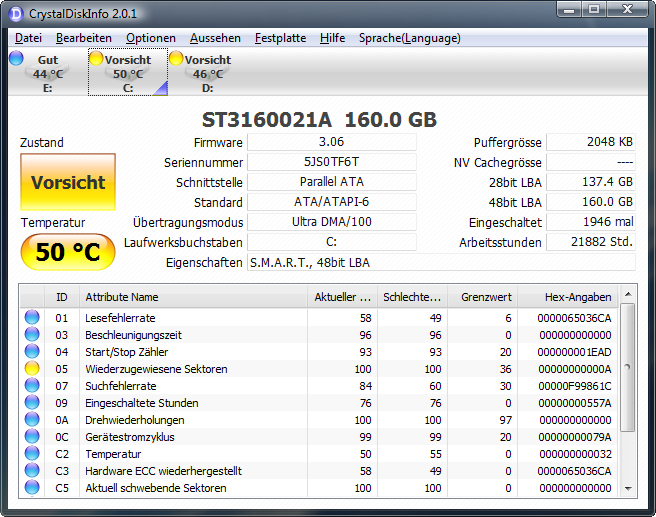
Task: Click the Wiederzugewiesene Sektoren attribute name
Action: click(156, 369)
